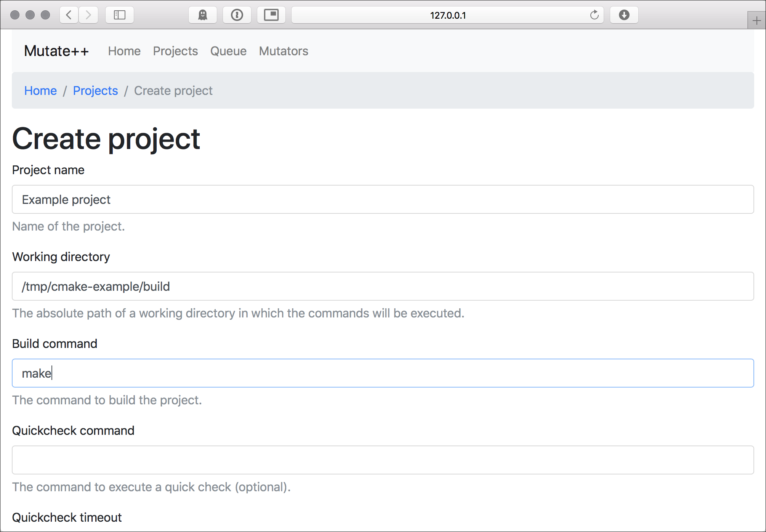Image resolution: width=766 pixels, height=532 pixels.
Task: Follow the Home breadcrumb link
Action: 40,91
